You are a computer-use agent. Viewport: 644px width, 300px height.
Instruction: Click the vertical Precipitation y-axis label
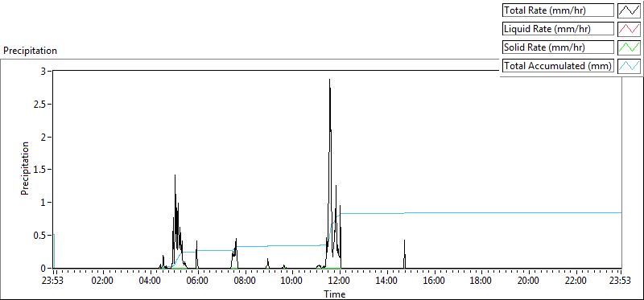(x=25, y=168)
